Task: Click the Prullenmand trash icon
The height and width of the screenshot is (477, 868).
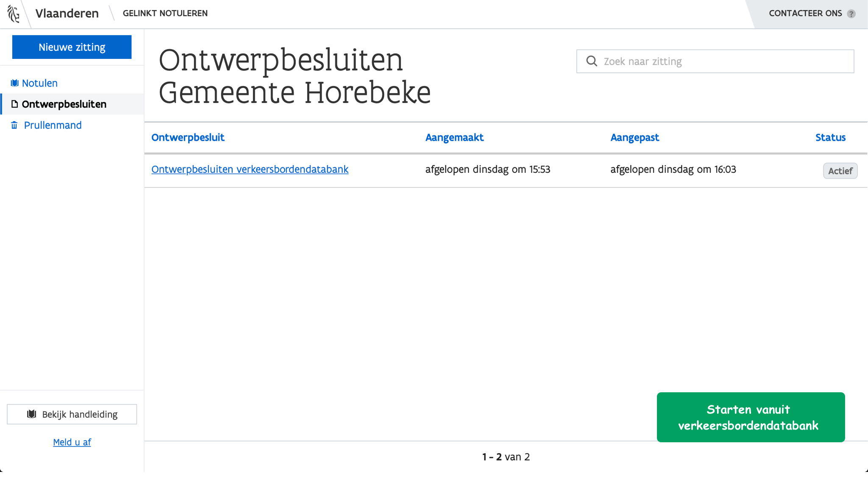Action: coord(14,125)
